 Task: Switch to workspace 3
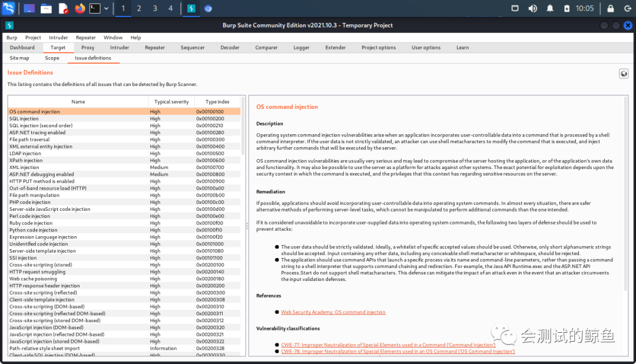pos(155,8)
